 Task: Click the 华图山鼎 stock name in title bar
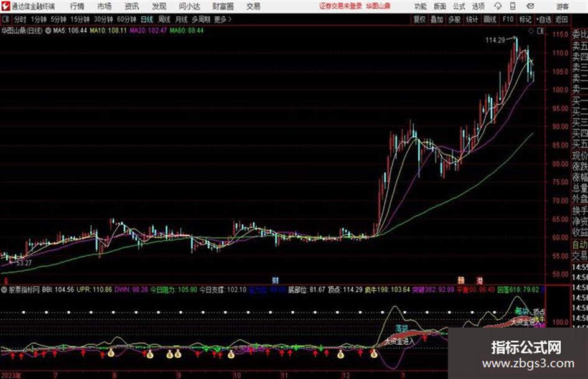click(x=378, y=6)
